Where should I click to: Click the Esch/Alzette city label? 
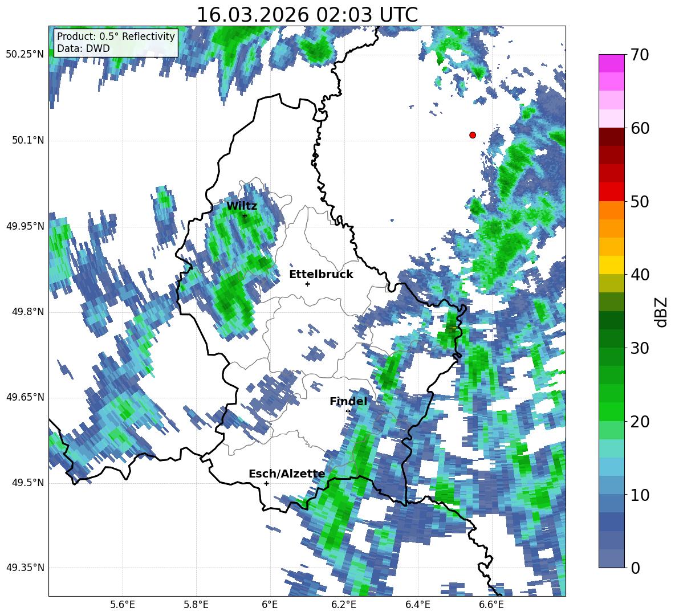click(287, 474)
